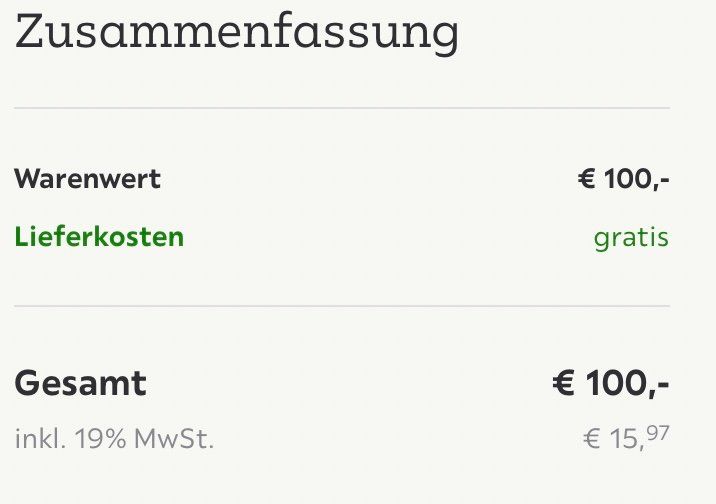Click the euro symbol in Warenwert amount

tap(587, 178)
